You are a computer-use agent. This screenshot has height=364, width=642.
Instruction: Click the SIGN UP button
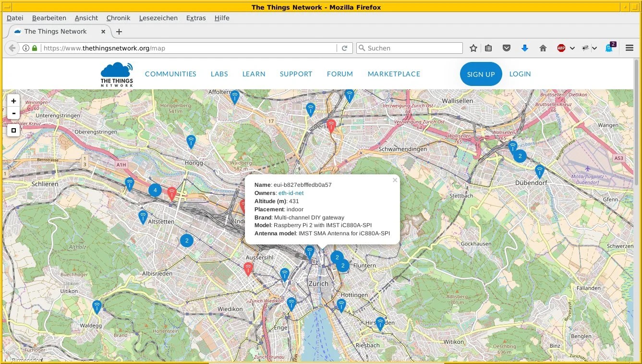click(x=481, y=74)
